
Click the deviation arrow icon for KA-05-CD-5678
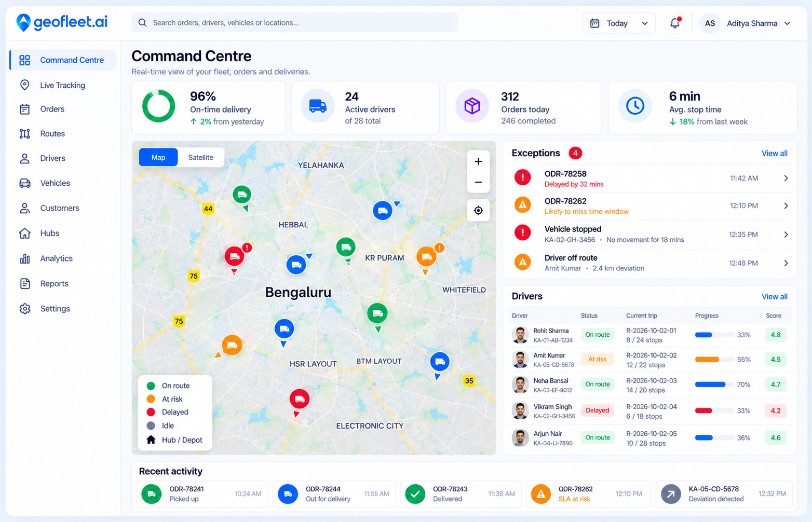(x=671, y=494)
